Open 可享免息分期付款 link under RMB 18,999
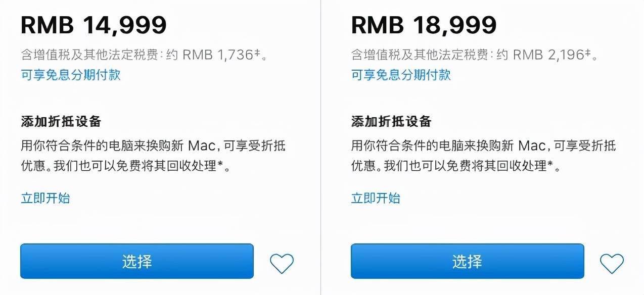The width and height of the screenshot is (644, 295). (x=401, y=75)
